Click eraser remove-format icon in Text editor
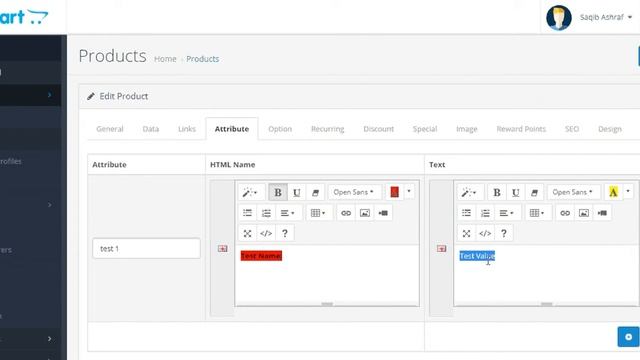Viewport: 640px width, 360px height. 534,192
